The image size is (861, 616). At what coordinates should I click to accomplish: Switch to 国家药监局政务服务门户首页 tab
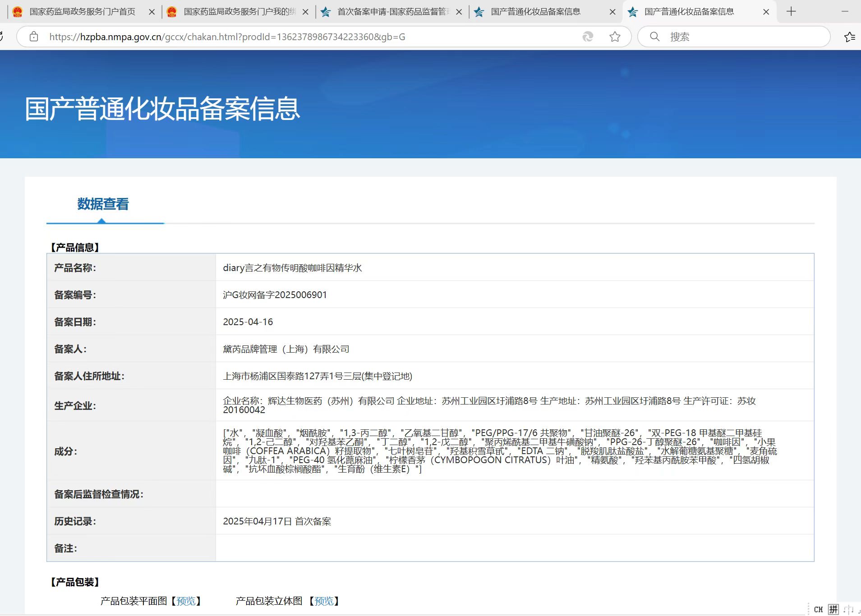click(x=82, y=12)
